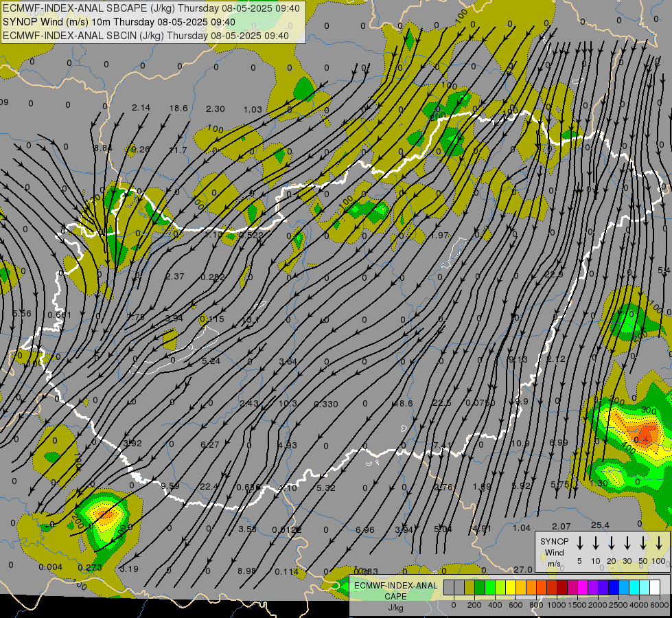Click the 6.96 value on the map
Image resolution: width=672 pixels, height=618 pixels.
tap(364, 529)
